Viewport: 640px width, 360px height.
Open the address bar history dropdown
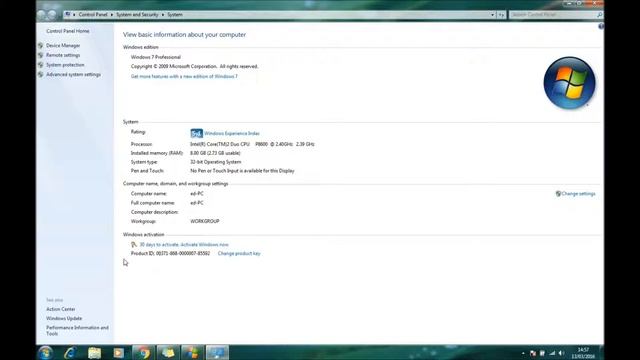492,15
